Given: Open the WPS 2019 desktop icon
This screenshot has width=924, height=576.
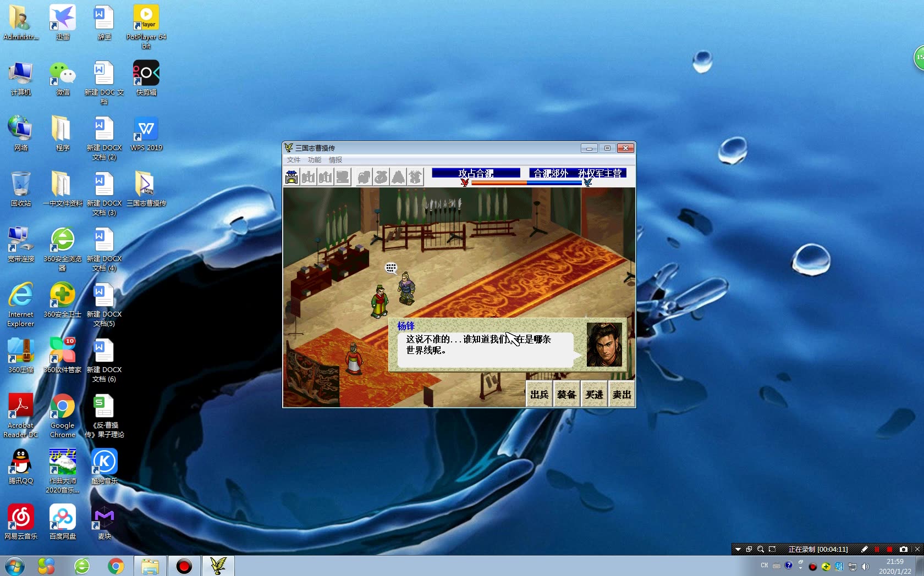Looking at the screenshot, I should coord(146,134).
